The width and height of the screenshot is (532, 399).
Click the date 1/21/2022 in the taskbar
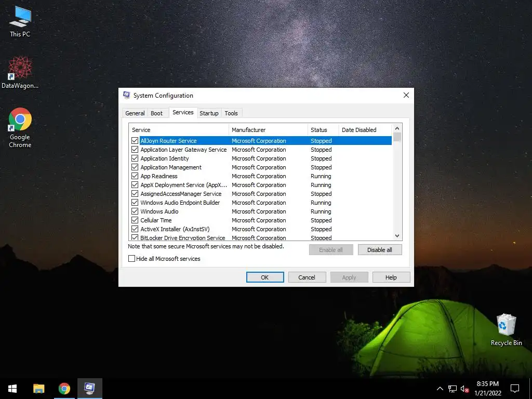coord(487,393)
